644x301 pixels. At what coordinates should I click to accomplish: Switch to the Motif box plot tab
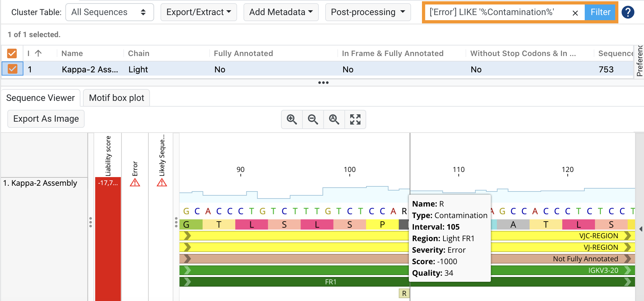[x=117, y=98]
